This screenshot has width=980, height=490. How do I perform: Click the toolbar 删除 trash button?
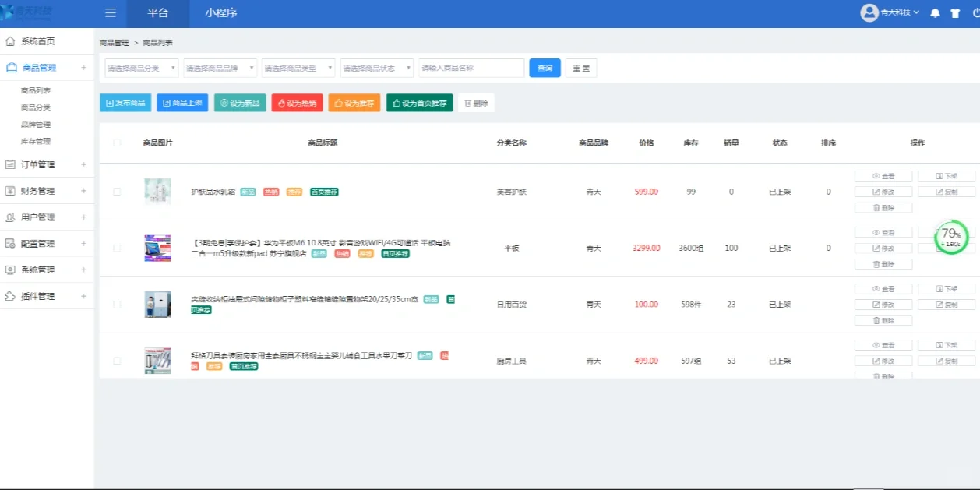click(x=476, y=103)
